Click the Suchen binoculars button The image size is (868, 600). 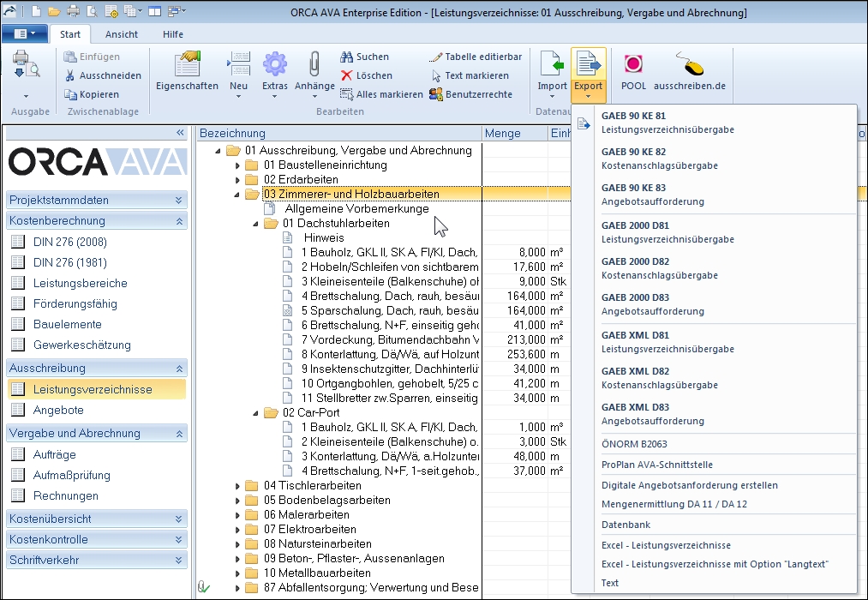tap(365, 57)
